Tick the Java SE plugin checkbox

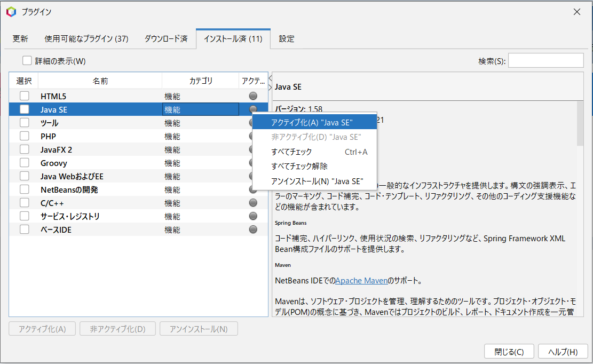tap(24, 109)
